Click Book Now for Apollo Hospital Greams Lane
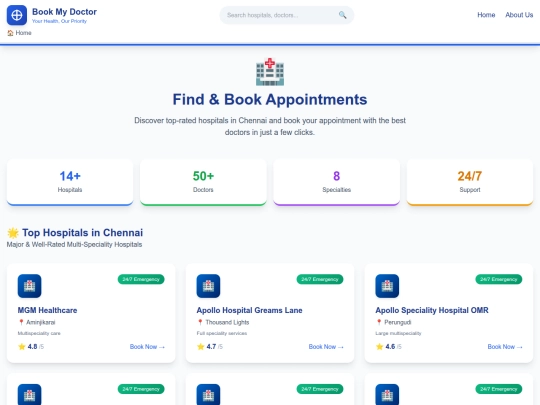The height and width of the screenshot is (405, 540). (326, 347)
